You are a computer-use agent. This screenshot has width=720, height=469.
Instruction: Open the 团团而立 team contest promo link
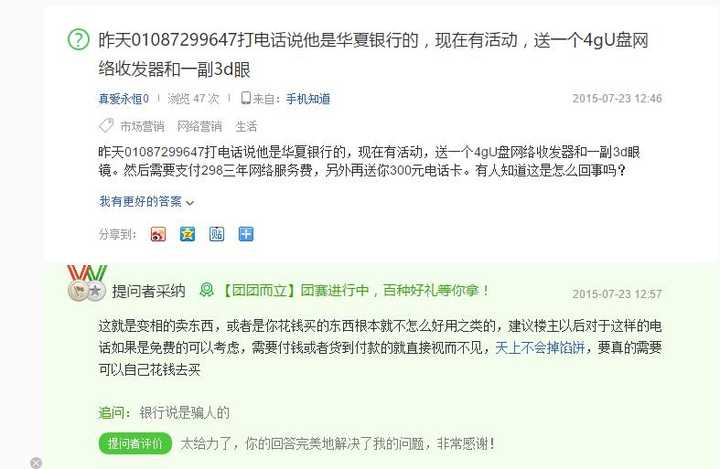click(x=356, y=290)
